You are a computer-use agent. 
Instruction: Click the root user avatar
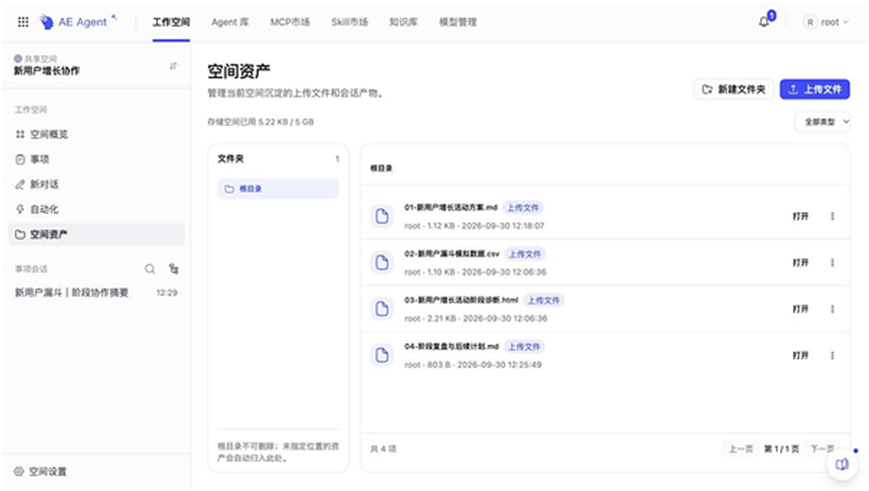pyautogui.click(x=810, y=22)
